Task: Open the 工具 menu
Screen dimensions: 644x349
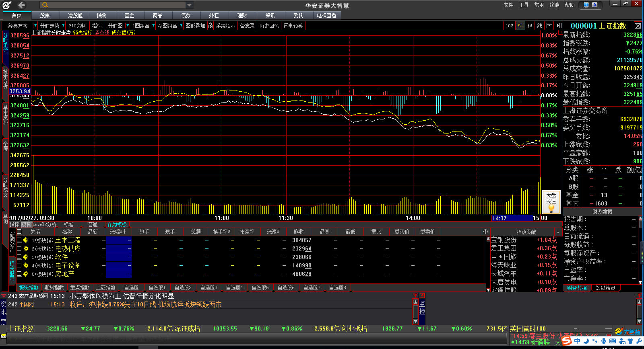Action: 524,5
